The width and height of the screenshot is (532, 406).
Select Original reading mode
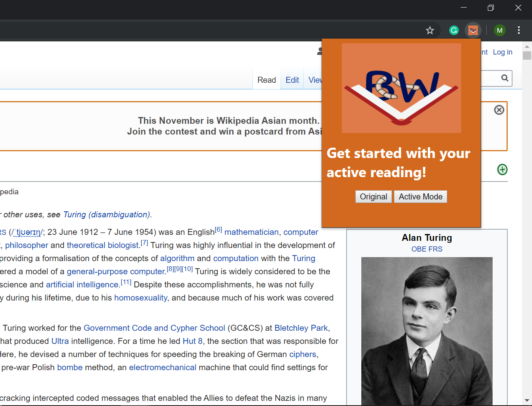pos(373,196)
